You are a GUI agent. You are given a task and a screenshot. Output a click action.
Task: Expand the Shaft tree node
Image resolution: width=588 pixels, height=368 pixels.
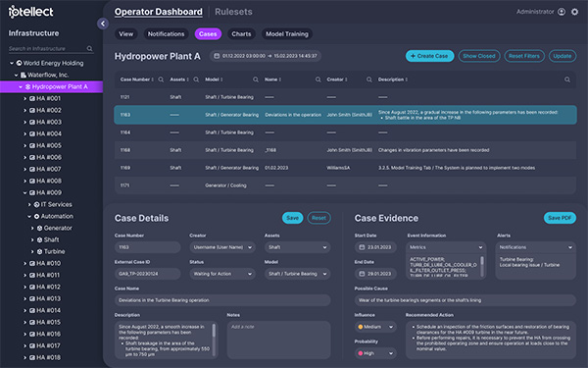pos(32,240)
